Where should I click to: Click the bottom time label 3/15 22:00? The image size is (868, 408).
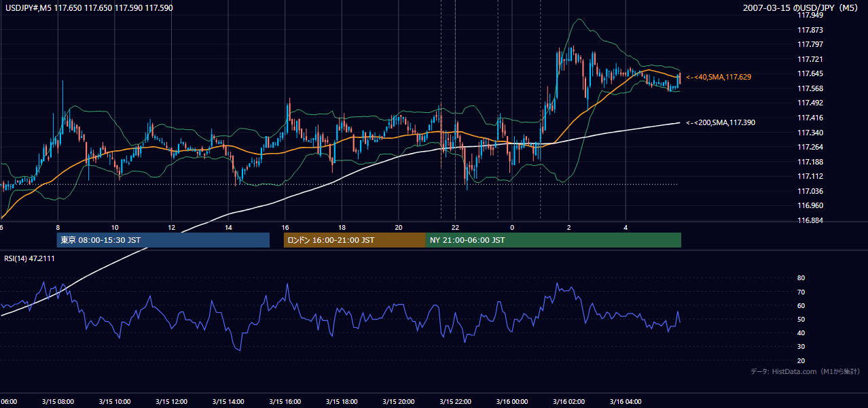455,401
